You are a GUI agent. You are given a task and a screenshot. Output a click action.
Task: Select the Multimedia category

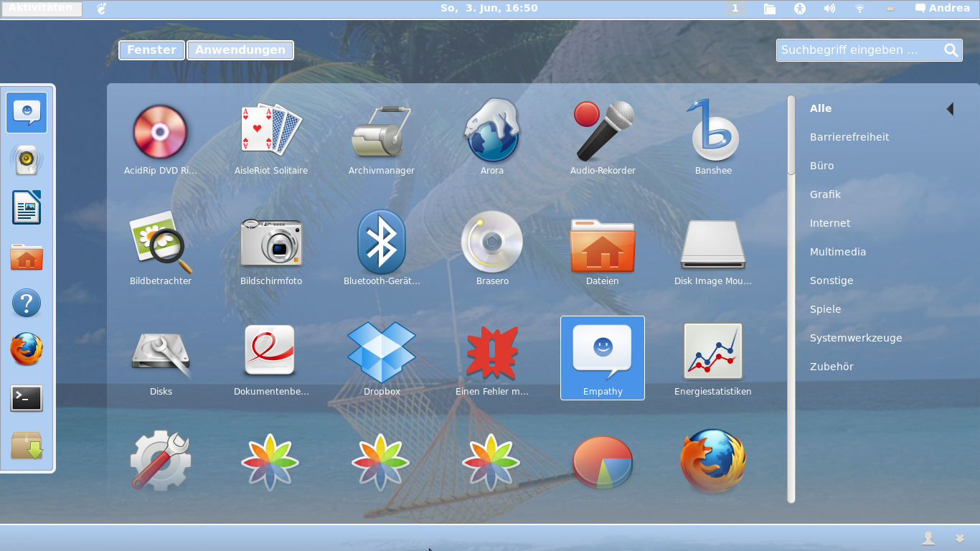(838, 252)
